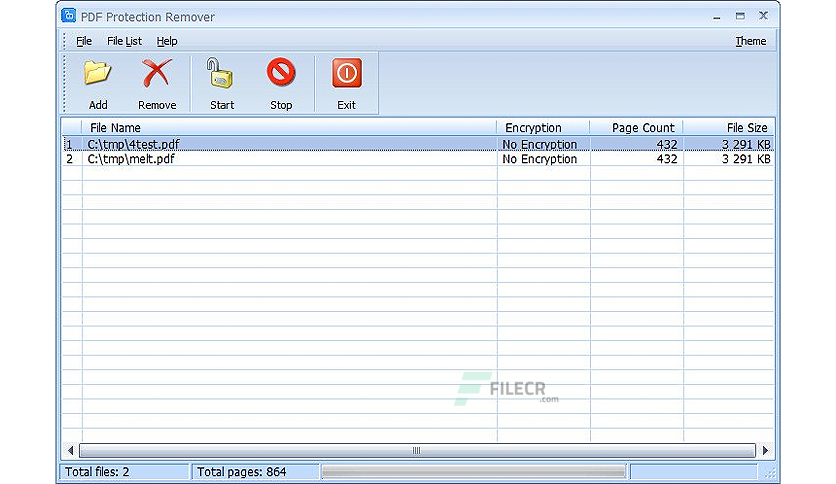Click No Encryption in the melt.pdf row

(x=540, y=159)
